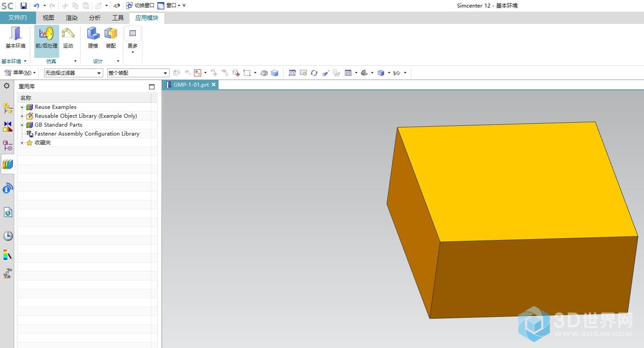Viewport: 644px width, 348px height.
Task: Switch to the 分析 ribbon tab
Action: 95,18
